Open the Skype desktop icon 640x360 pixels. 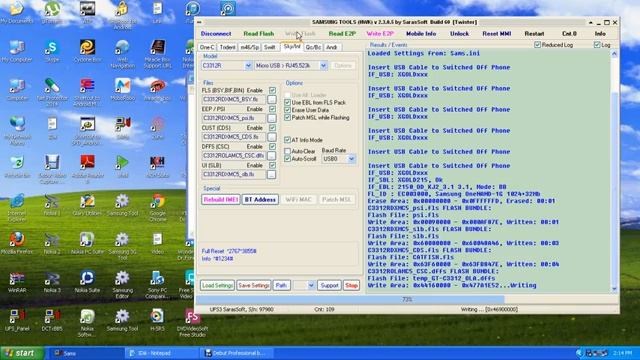tap(52, 51)
